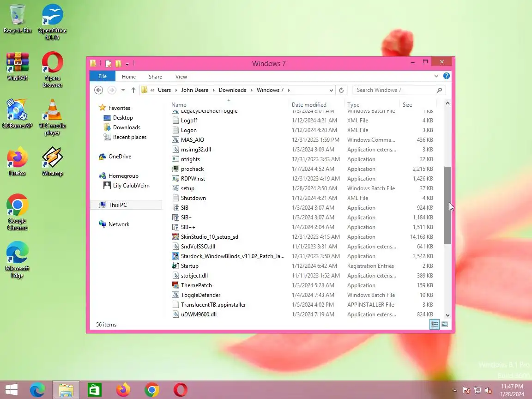
Task: Open WinRAR desktop icon
Action: (x=17, y=66)
